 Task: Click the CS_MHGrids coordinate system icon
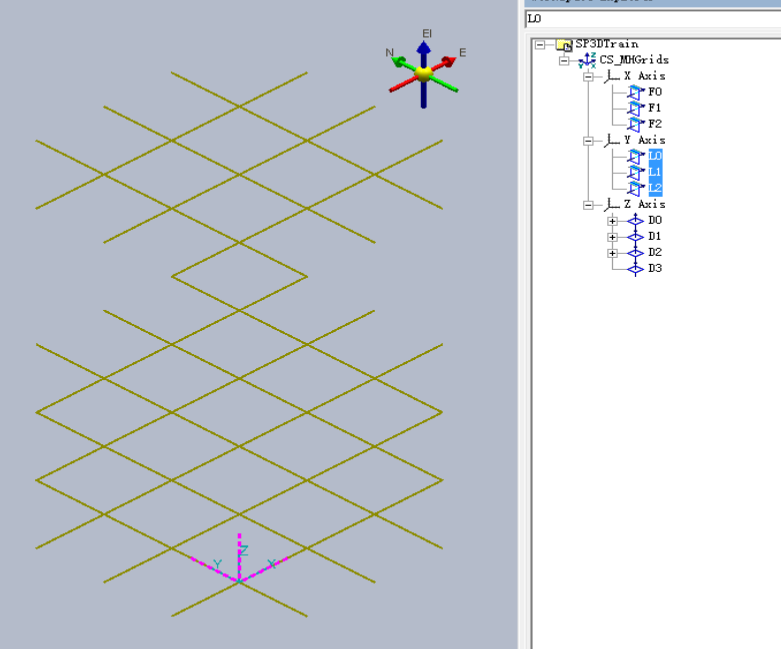(587, 60)
